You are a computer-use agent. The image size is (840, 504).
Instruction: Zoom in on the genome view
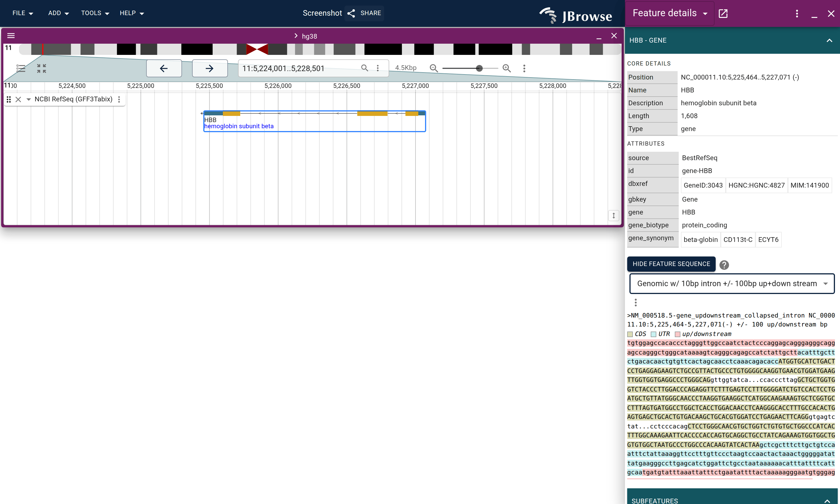507,68
